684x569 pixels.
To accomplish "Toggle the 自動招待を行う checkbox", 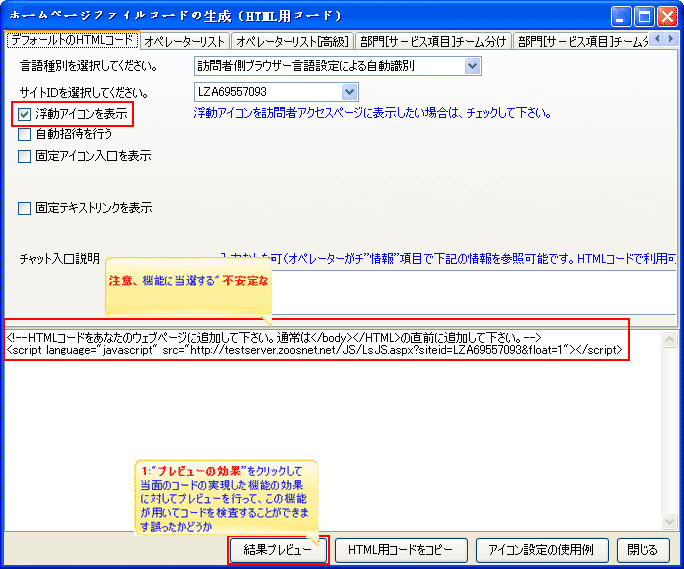I will point(25,134).
